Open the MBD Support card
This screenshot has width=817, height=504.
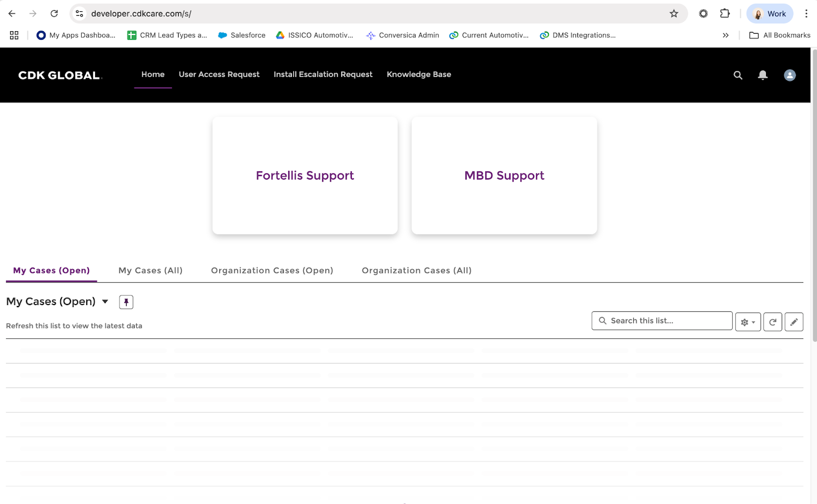pyautogui.click(x=504, y=175)
